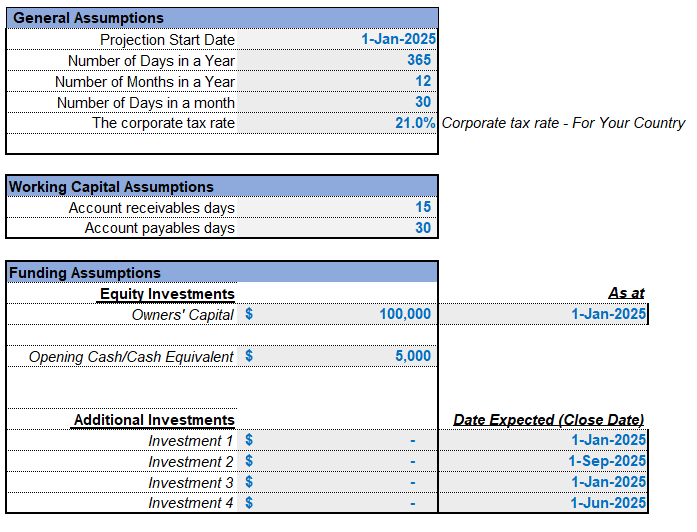Select the Number of Months value 12
The image size is (697, 532).
[337, 81]
